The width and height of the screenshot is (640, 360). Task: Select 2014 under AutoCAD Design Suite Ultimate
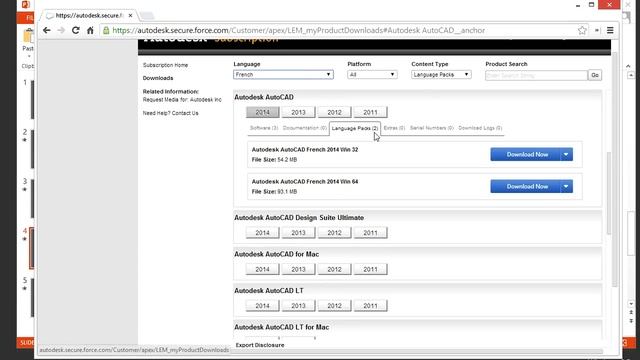point(262,233)
